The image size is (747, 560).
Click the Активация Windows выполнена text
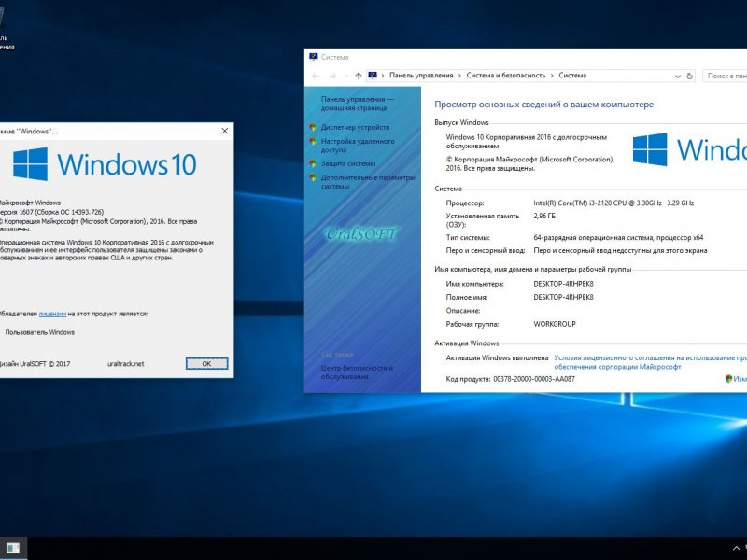click(x=497, y=357)
